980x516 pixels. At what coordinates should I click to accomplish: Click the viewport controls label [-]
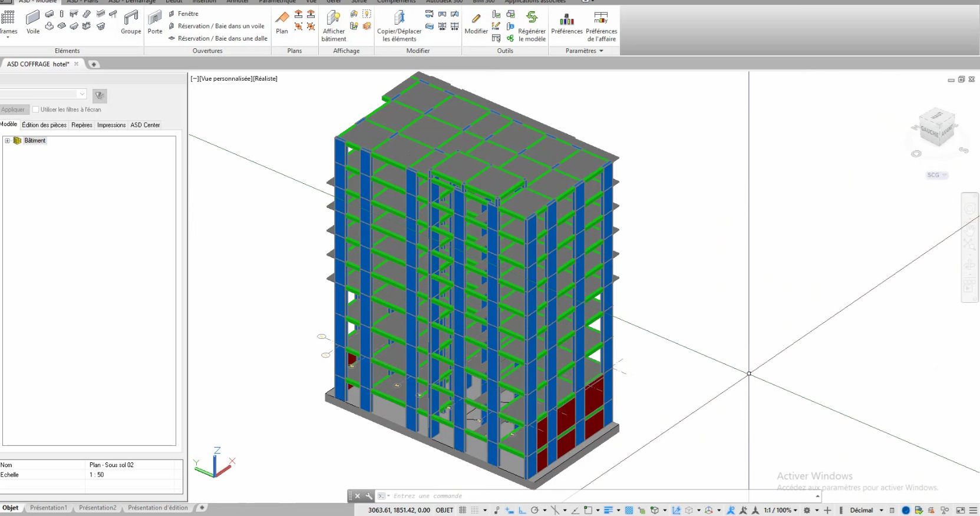194,78
